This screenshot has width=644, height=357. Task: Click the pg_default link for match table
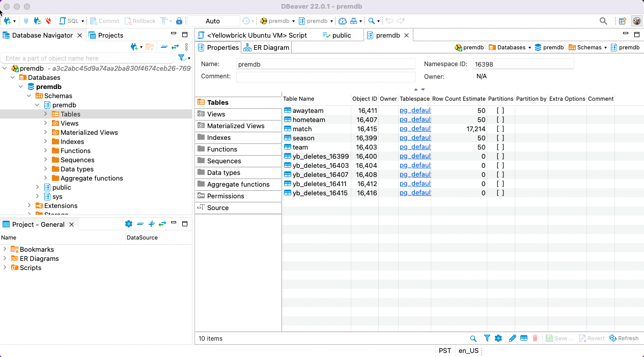point(415,129)
